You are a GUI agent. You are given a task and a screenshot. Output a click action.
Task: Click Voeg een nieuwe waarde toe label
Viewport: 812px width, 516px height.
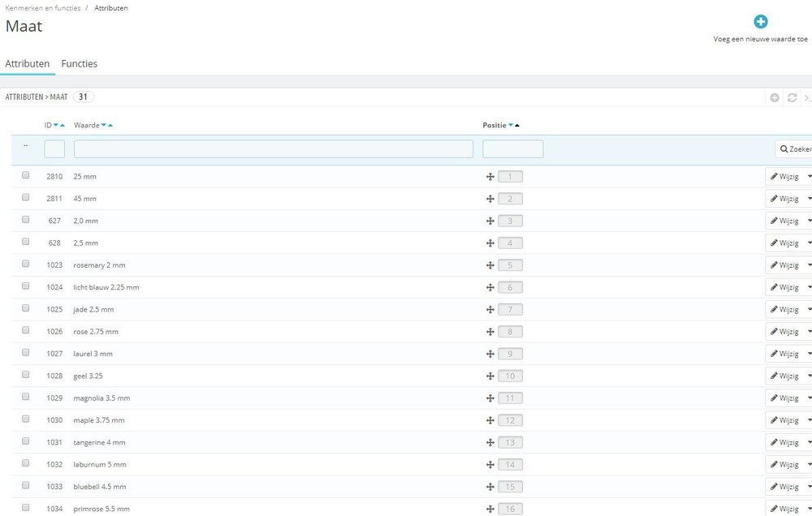pos(760,39)
